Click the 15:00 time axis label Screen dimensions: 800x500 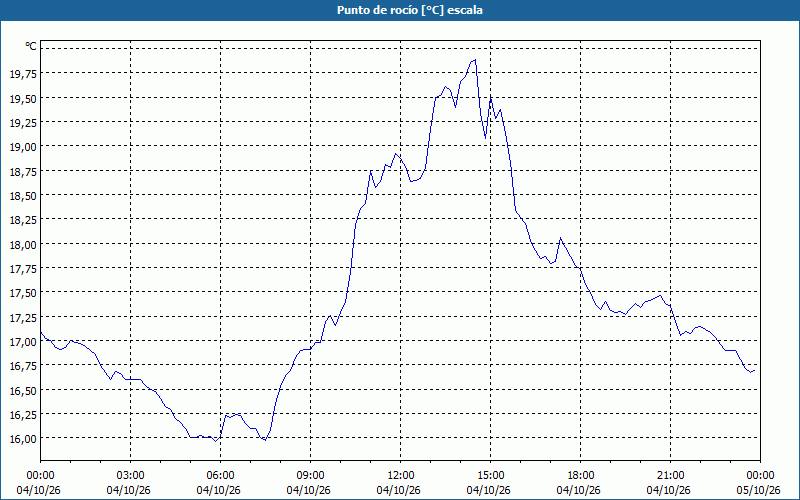pos(488,476)
